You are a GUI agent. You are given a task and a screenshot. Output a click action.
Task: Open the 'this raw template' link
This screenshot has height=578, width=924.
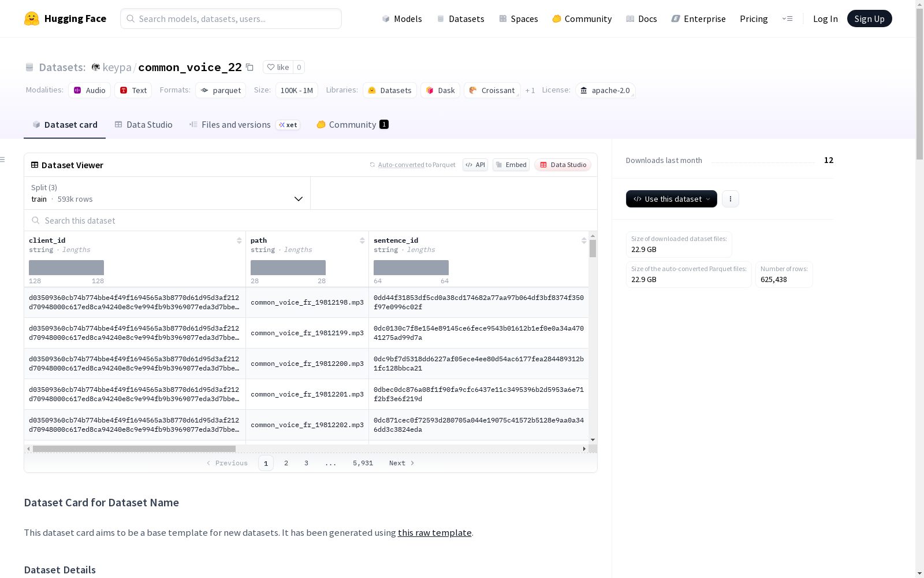coord(434,532)
